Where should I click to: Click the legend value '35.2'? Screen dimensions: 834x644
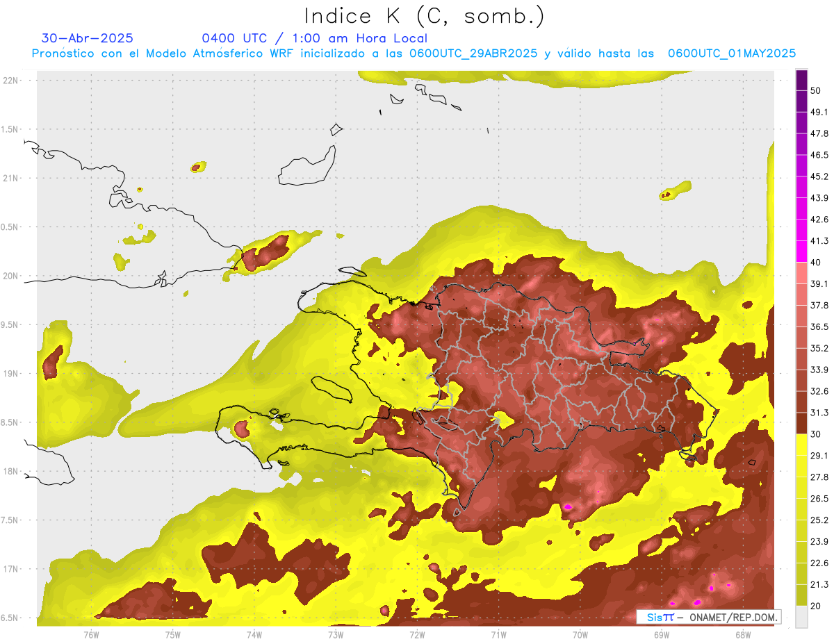click(819, 349)
